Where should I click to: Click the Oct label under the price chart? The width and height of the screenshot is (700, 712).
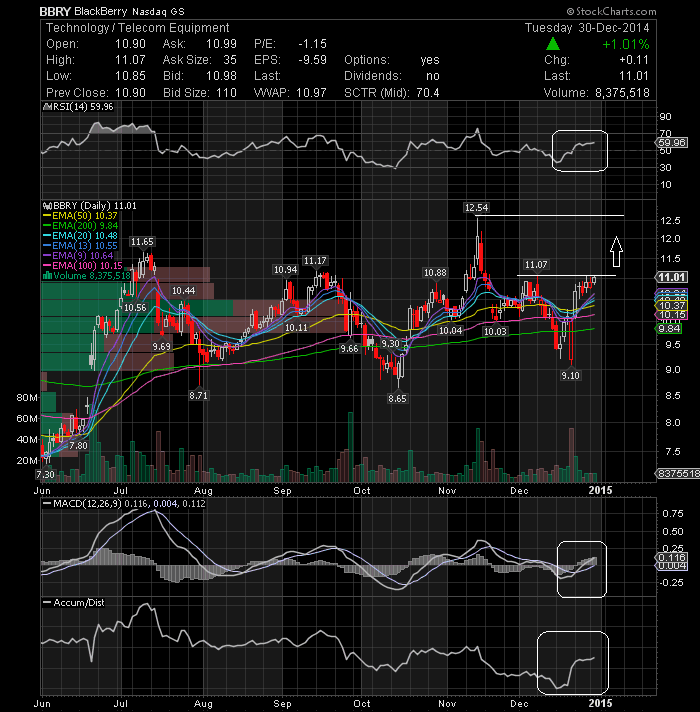361,491
